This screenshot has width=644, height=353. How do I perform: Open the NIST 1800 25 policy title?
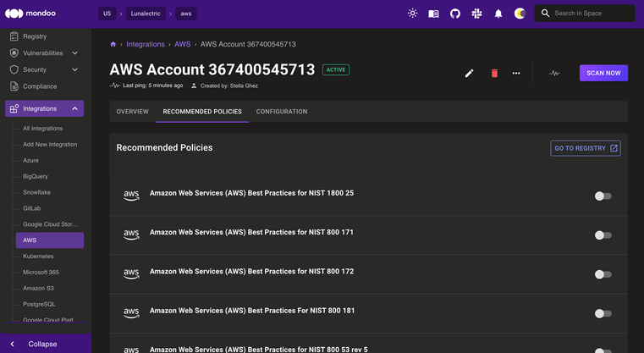coord(251,193)
